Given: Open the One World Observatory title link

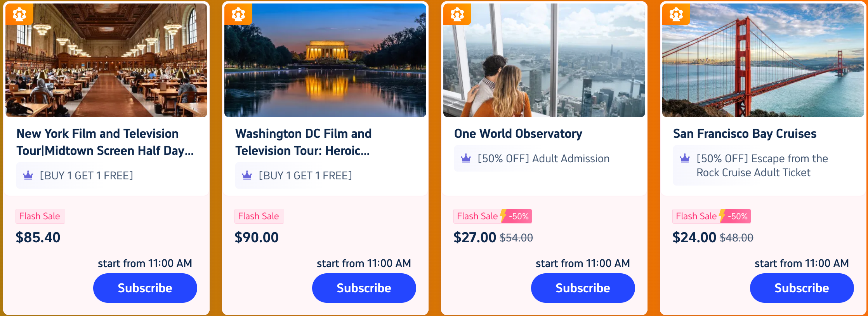Looking at the screenshot, I should (518, 134).
